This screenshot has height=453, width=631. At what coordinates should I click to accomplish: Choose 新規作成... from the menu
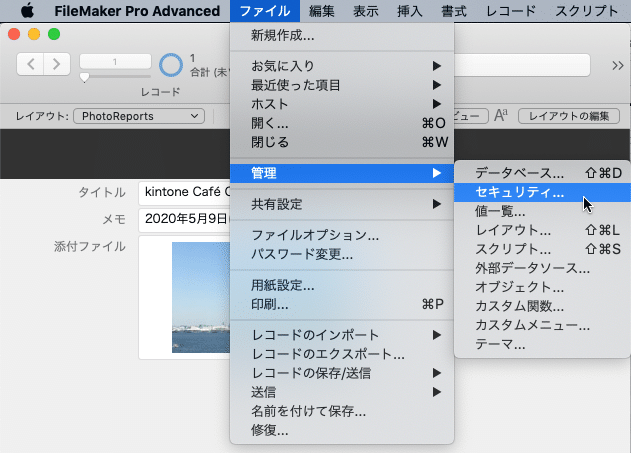342,36
